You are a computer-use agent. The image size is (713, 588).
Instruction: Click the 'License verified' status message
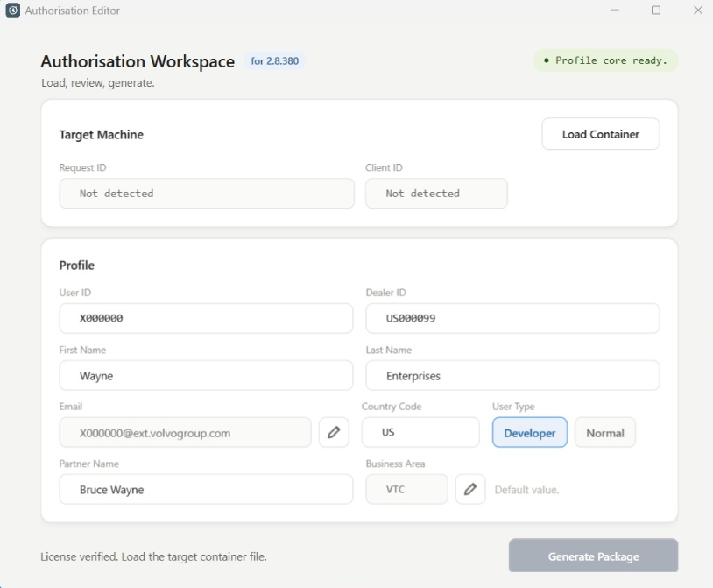coord(153,556)
